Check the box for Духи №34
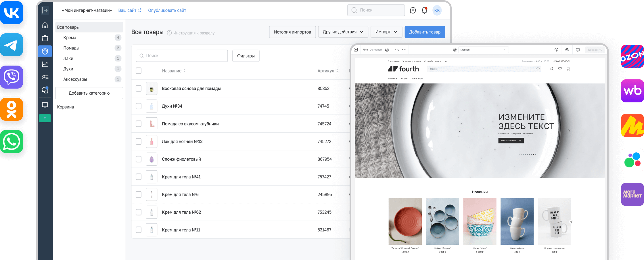Screen dimensions: 644x260 coord(139,106)
